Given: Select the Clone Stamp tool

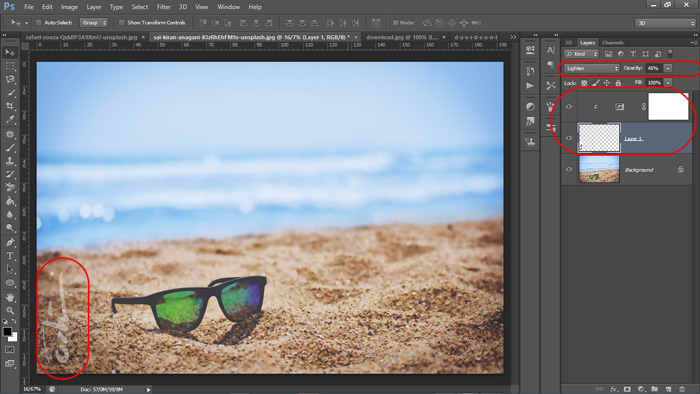Looking at the screenshot, I should click(10, 161).
